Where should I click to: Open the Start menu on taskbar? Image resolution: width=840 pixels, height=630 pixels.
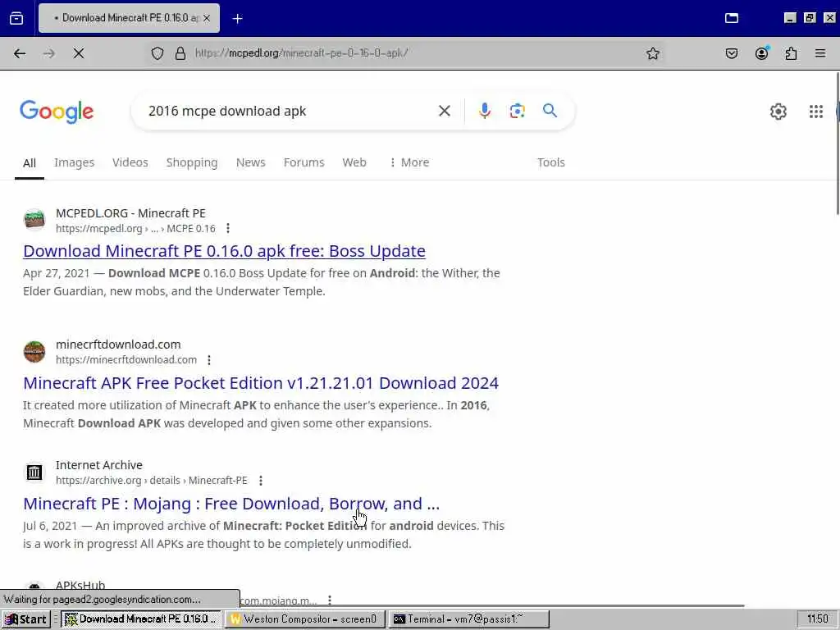click(x=26, y=619)
